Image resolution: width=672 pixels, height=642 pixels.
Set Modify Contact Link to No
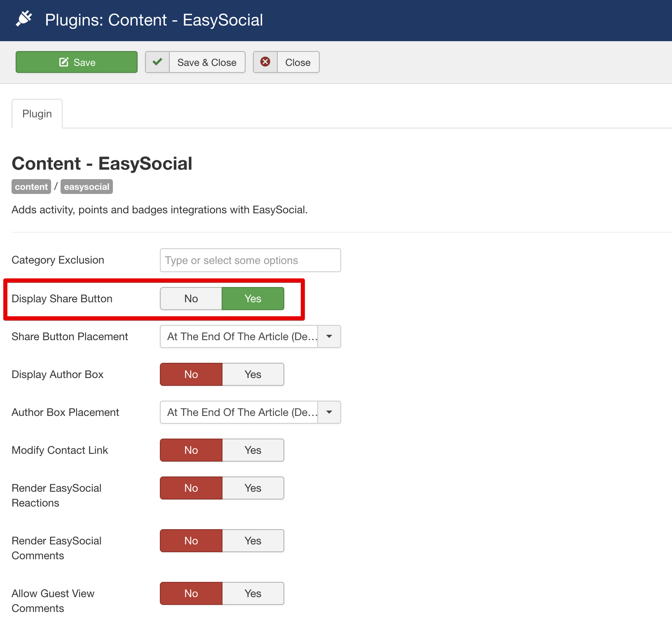point(191,450)
